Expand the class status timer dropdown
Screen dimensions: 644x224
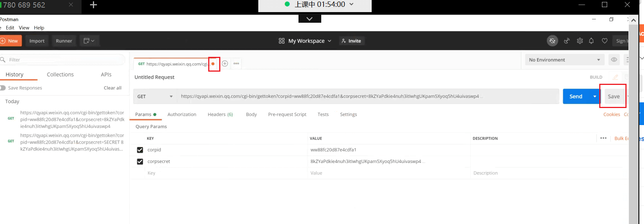coord(351,5)
